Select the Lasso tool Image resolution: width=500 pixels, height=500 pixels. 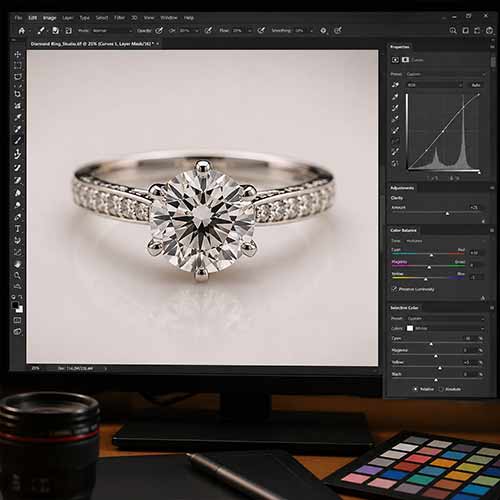tap(18, 77)
